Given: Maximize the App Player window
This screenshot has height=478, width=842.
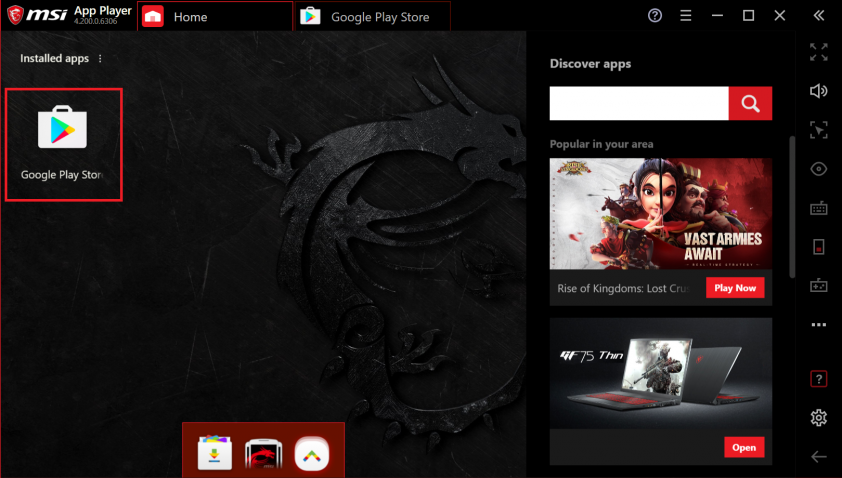Looking at the screenshot, I should tap(749, 16).
